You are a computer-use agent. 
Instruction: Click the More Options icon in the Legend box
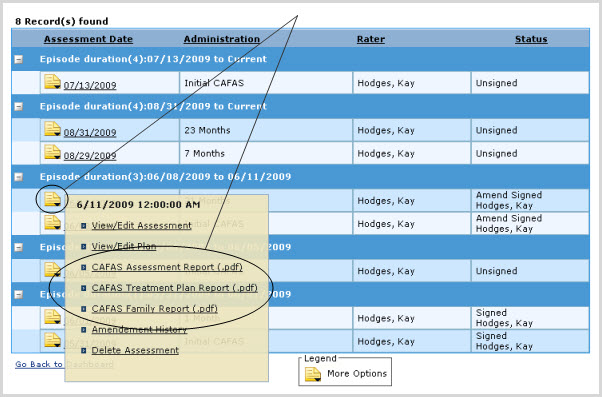313,374
